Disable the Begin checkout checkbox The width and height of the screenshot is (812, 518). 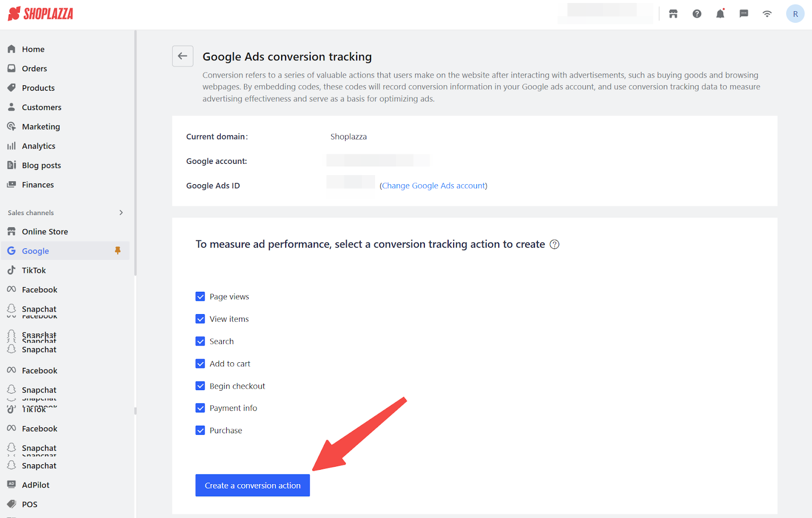click(200, 386)
